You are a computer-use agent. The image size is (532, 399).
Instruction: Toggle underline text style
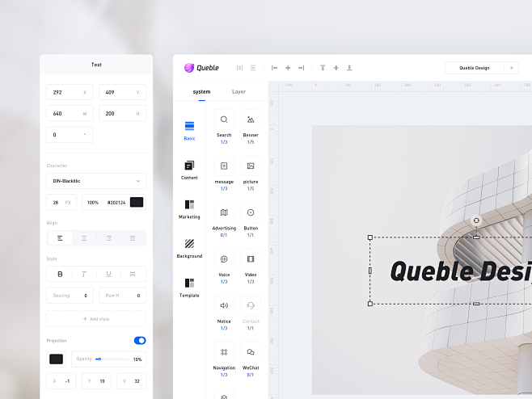pyautogui.click(x=108, y=274)
